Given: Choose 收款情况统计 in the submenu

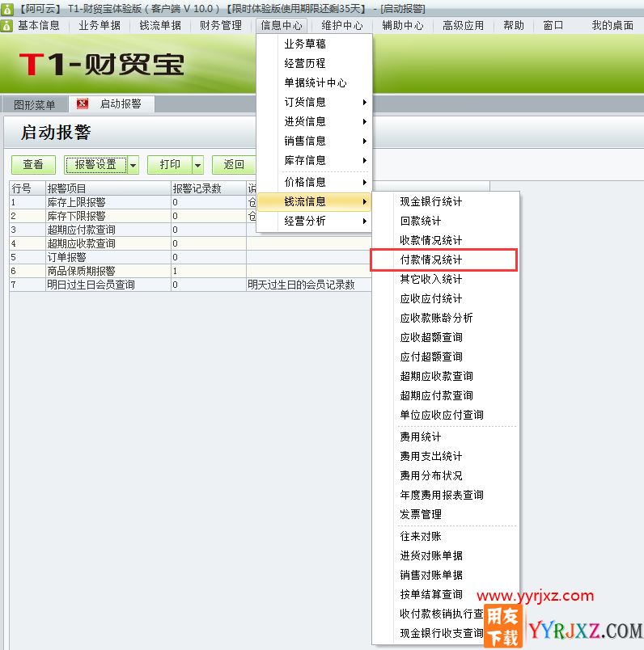Looking at the screenshot, I should pos(445,240).
